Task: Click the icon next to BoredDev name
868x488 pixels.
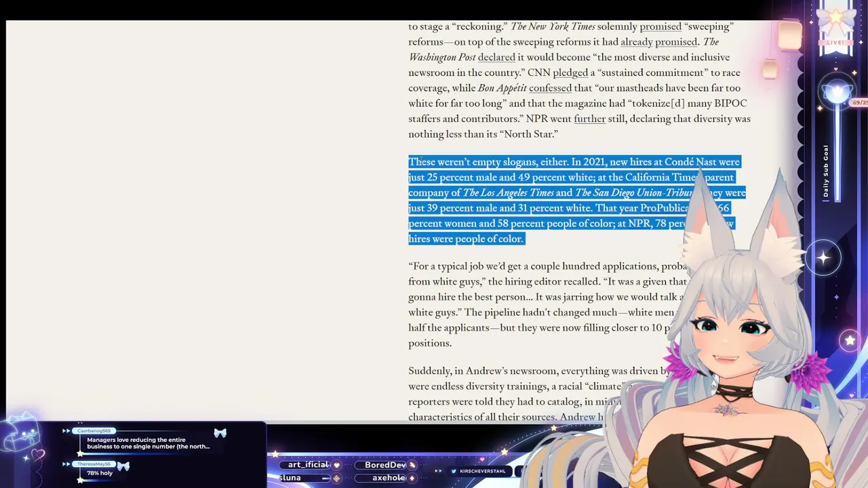Action: (x=412, y=466)
